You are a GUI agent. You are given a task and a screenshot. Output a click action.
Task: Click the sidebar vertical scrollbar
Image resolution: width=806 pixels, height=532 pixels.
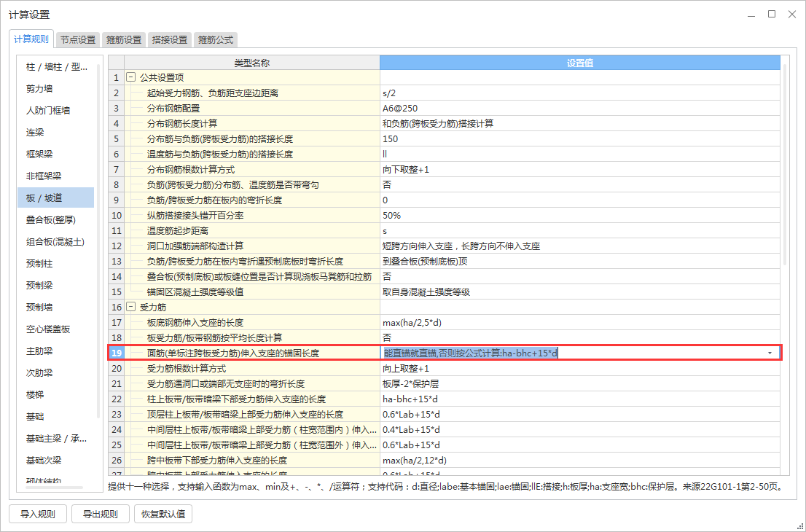[x=98, y=240]
